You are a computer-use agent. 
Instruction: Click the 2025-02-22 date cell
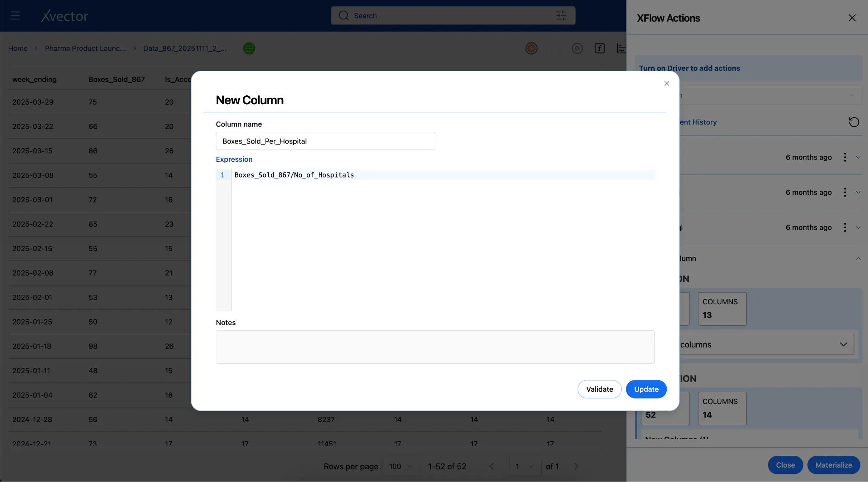[x=33, y=224]
